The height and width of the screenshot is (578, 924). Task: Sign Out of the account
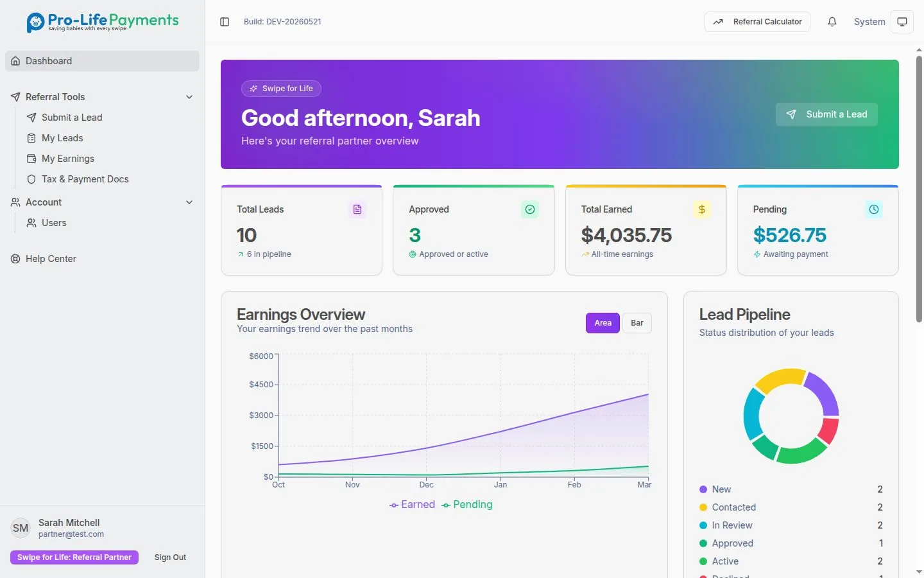pos(170,557)
